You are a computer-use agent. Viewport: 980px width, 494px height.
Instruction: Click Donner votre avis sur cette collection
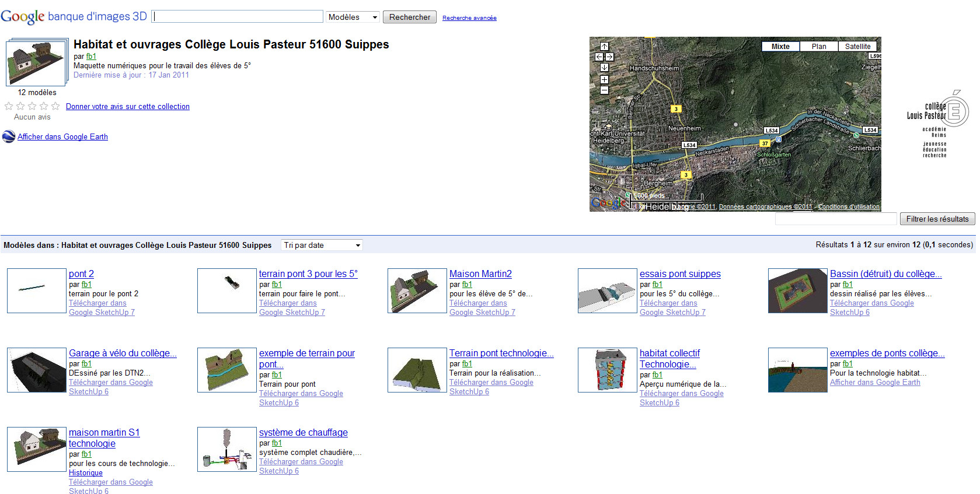pyautogui.click(x=128, y=106)
